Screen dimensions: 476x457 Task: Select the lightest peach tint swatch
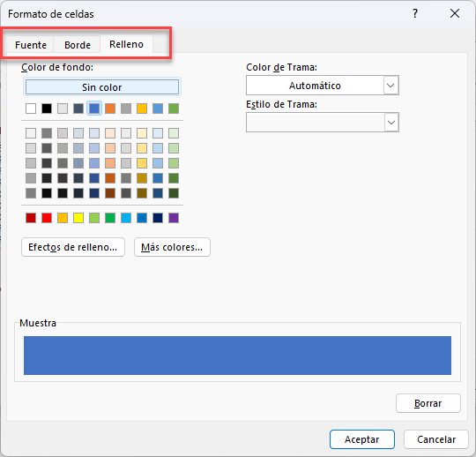[110, 133]
